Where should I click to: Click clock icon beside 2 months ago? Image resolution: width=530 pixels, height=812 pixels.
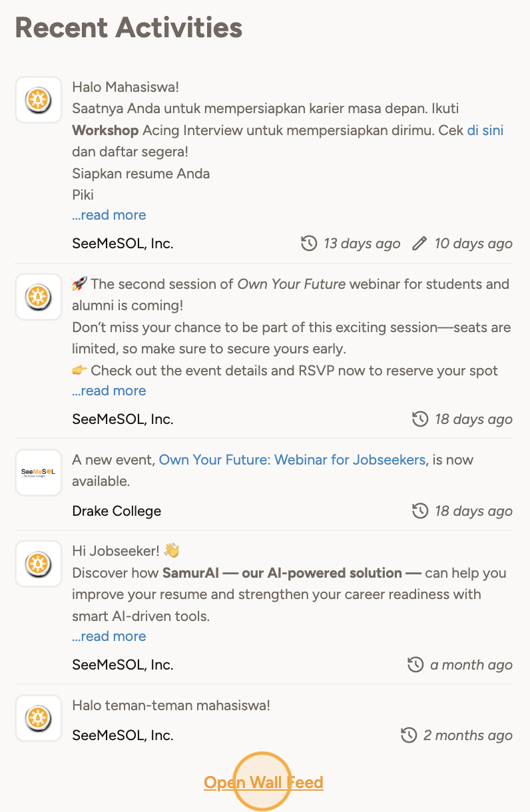click(409, 735)
